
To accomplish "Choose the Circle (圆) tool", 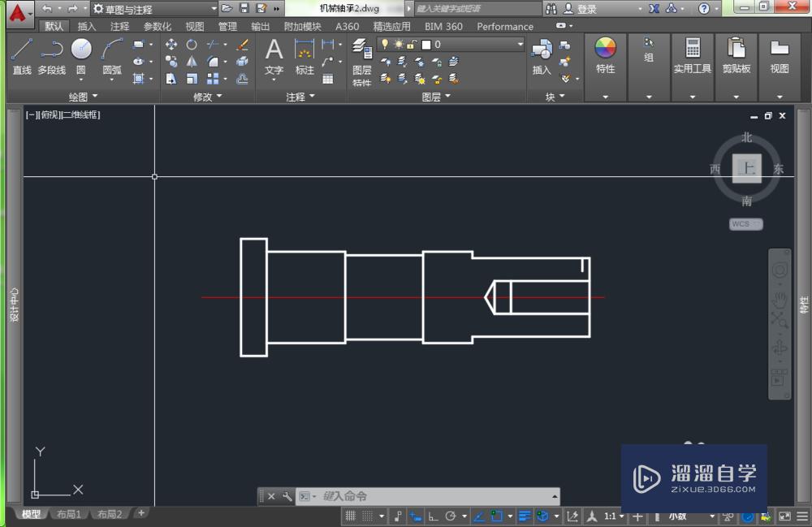I will 81,55.
